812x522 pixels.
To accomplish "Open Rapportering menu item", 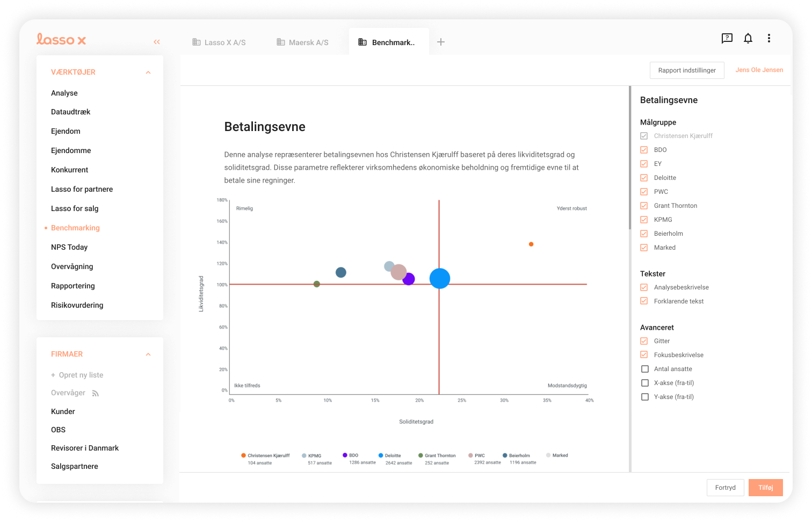I will tap(73, 286).
